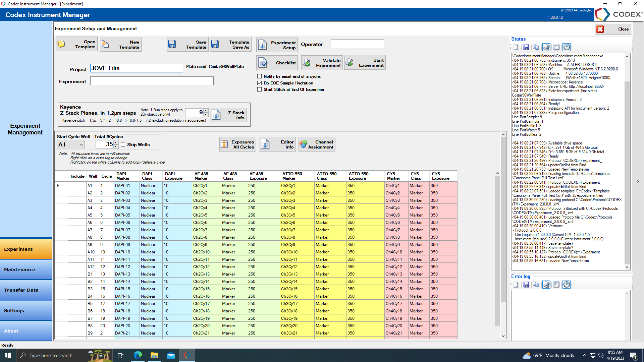Screen dimensions: 644x362
Task: Uncheck Do EOE Sample Hydration
Action: click(x=259, y=83)
